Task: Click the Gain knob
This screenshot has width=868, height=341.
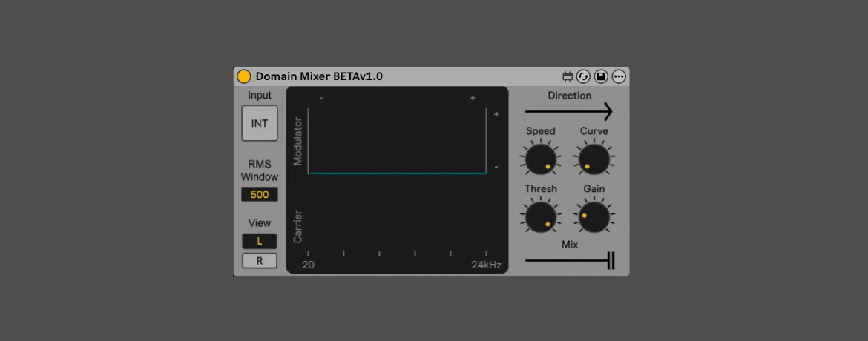Action: [x=594, y=216]
